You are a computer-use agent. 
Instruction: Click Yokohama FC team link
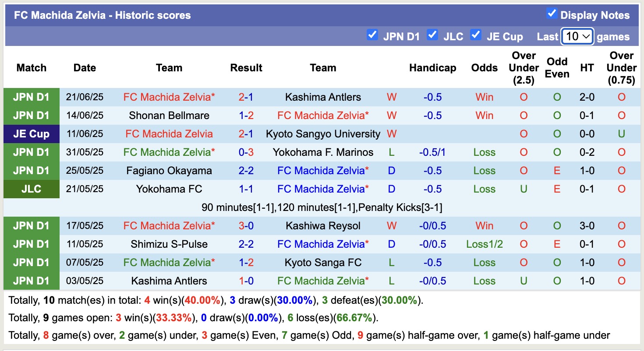click(169, 189)
